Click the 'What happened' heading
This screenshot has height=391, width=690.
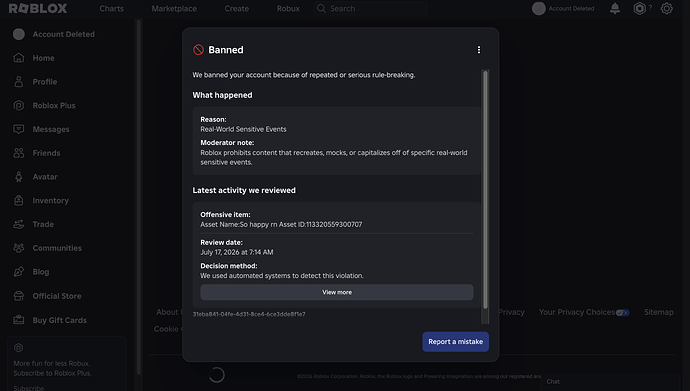tap(222, 95)
